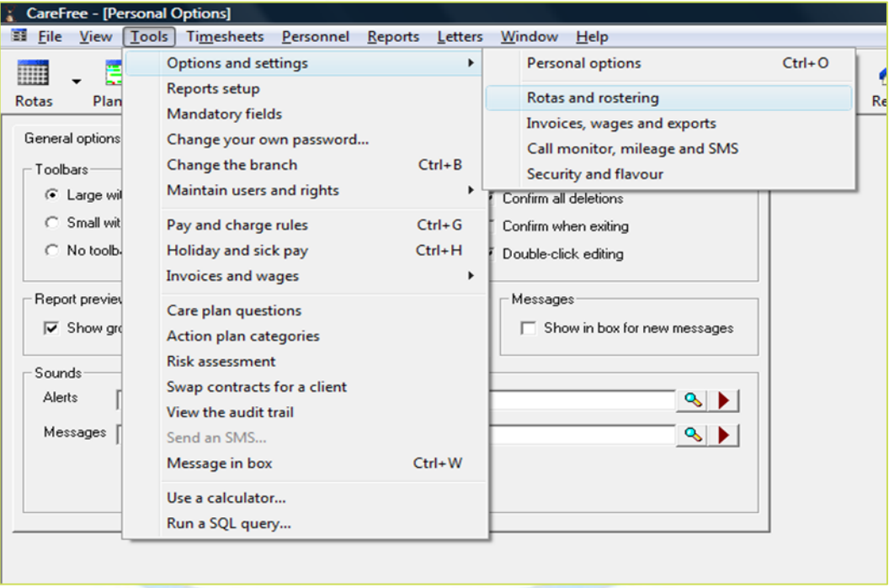The image size is (889, 588).
Task: Click the CareFree app icon in title bar
Action: pyautogui.click(x=11, y=13)
